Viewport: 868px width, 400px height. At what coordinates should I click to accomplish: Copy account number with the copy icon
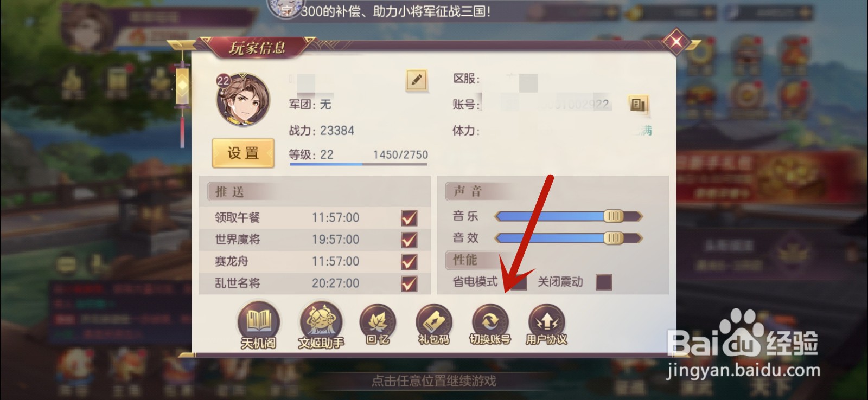pos(638,104)
